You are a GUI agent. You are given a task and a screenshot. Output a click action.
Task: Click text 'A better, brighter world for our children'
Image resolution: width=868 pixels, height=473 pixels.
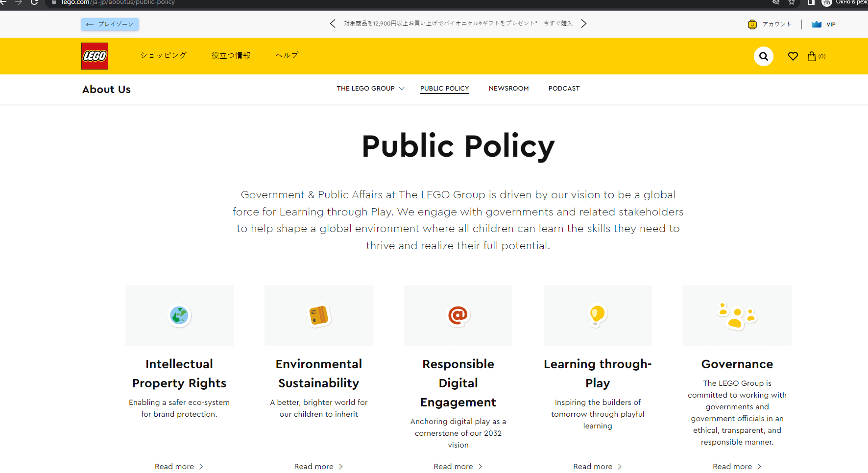click(319, 408)
